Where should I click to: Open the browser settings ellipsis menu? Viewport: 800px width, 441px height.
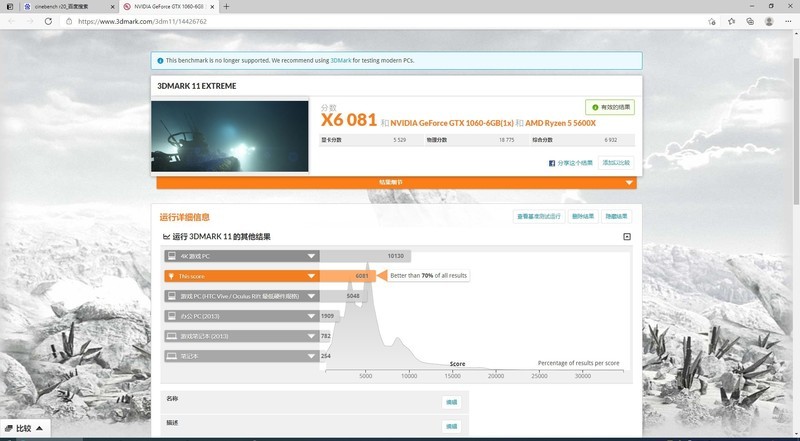788,21
